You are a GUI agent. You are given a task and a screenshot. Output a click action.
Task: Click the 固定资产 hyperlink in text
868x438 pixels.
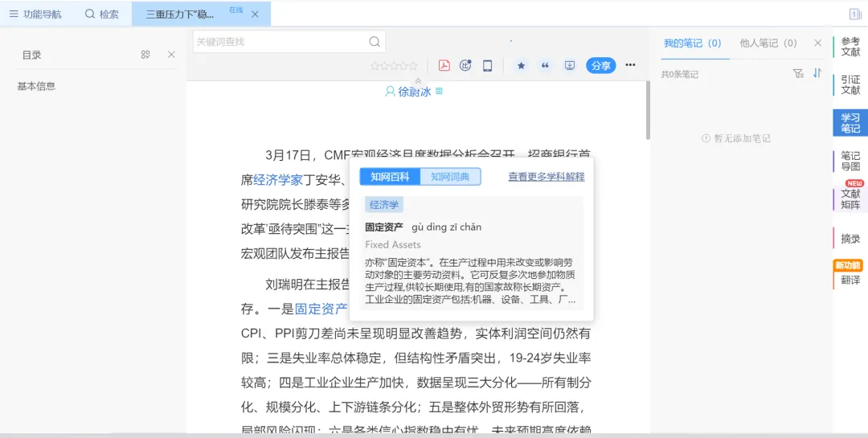tap(321, 309)
